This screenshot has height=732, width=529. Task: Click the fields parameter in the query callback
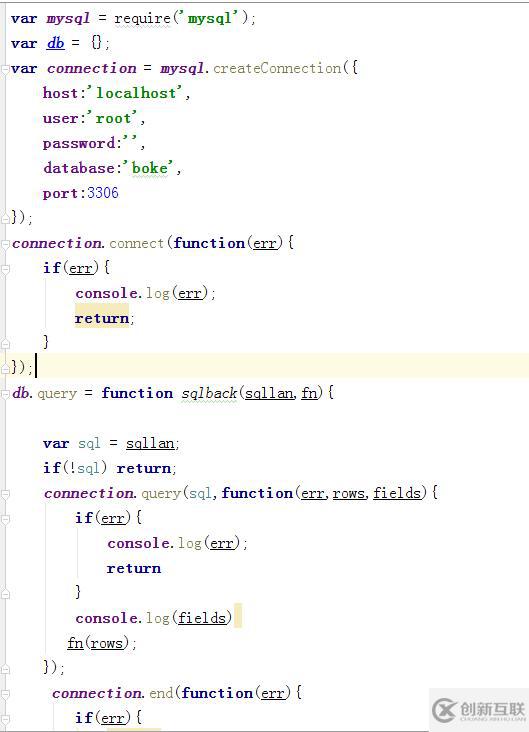click(397, 493)
